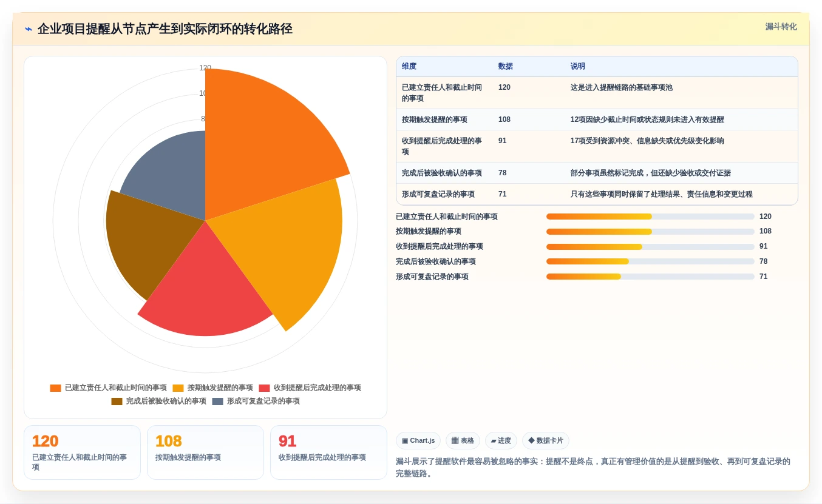Click the page title 企业项目提醒 heading
Viewport: 822px width, 504px height.
[x=165, y=29]
